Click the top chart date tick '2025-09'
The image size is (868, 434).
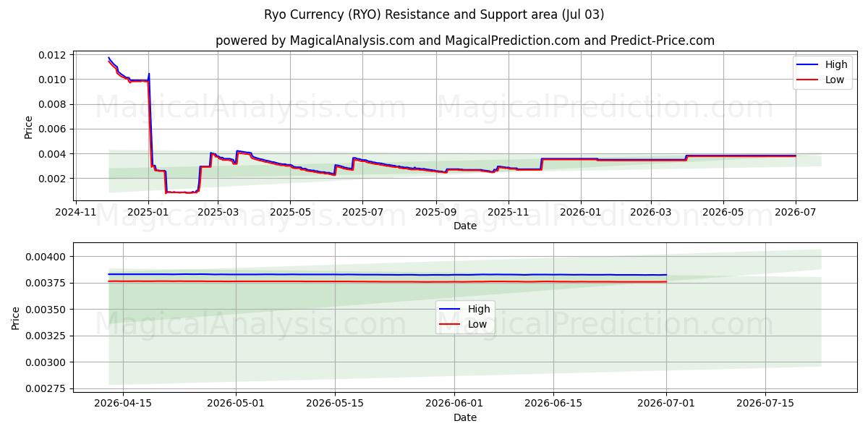[435, 213]
